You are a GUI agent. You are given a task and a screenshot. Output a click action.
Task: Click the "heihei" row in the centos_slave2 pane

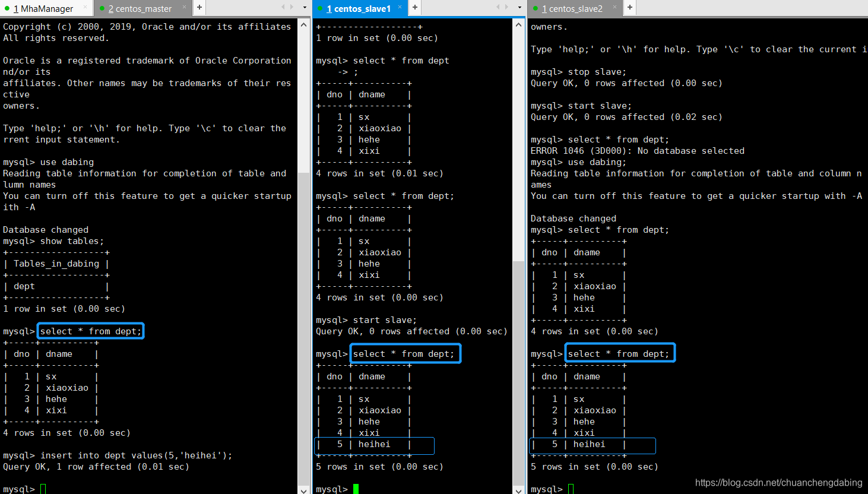pos(578,444)
